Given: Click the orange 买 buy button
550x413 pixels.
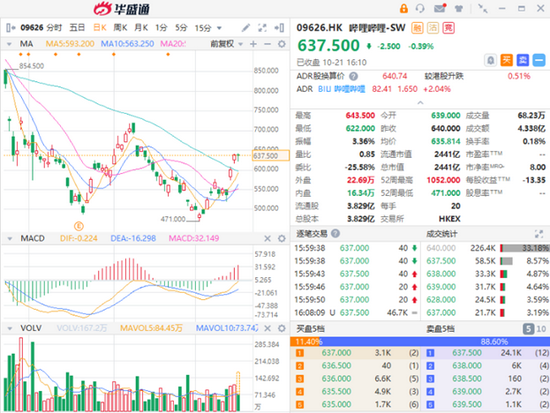Looking at the screenshot, I should (507, 60).
